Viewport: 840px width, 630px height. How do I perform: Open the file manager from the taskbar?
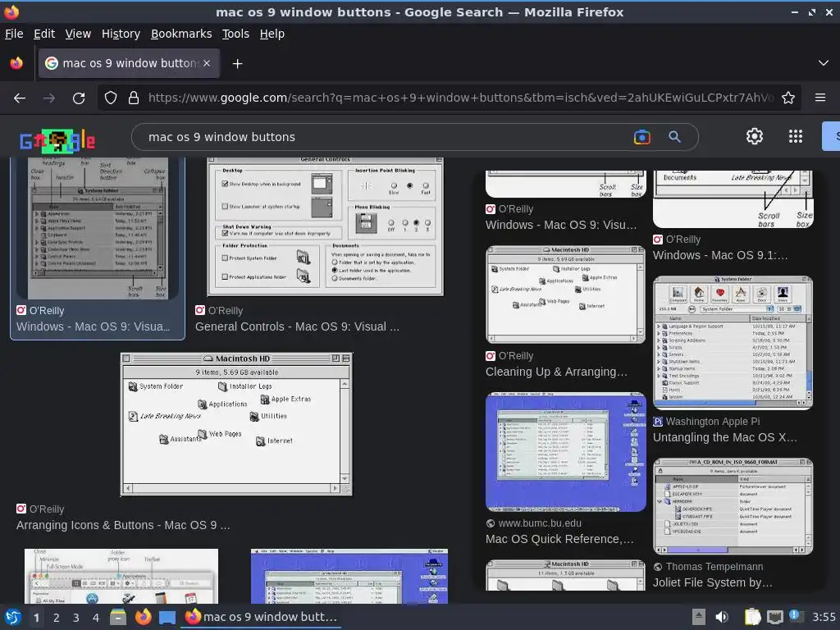[118, 617]
